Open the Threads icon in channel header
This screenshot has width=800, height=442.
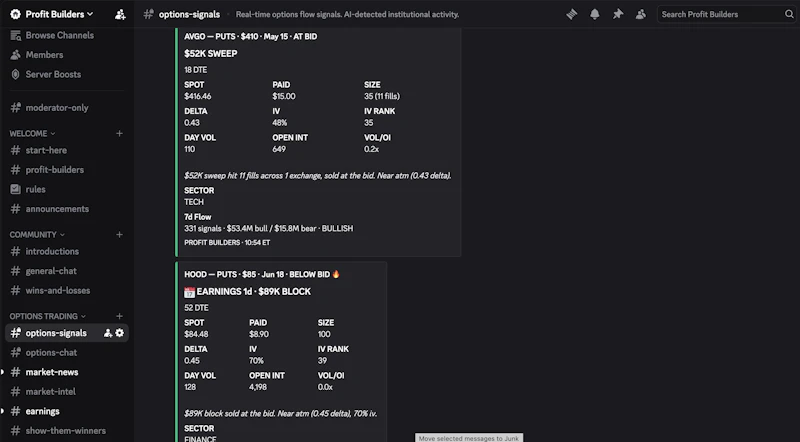571,14
